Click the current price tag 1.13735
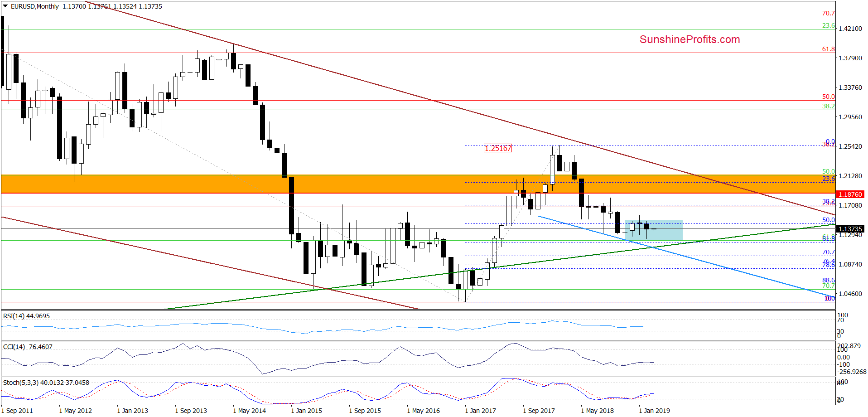 point(850,229)
